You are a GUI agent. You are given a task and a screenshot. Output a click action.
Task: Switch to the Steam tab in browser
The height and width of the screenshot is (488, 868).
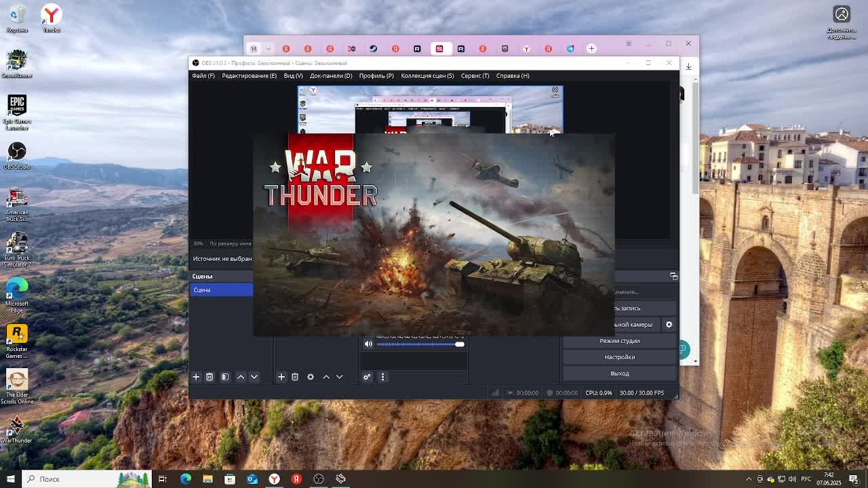(374, 49)
